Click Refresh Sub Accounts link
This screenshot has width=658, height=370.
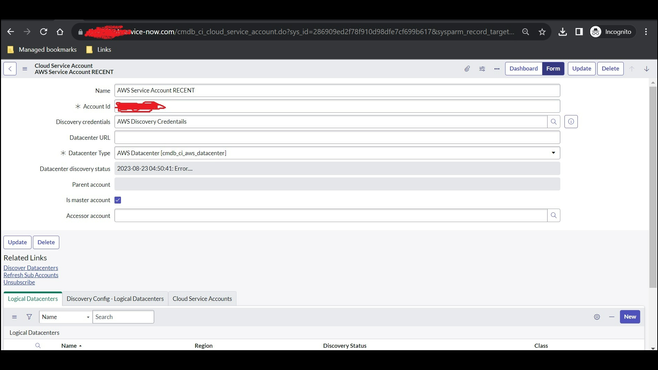(31, 275)
